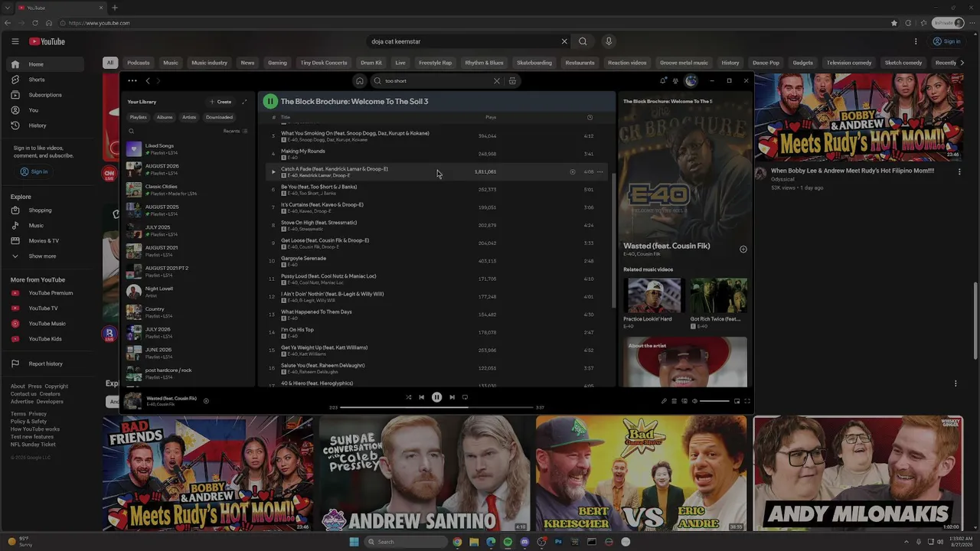Pause the album with green button
This screenshot has height=551, width=980.
tap(269, 101)
